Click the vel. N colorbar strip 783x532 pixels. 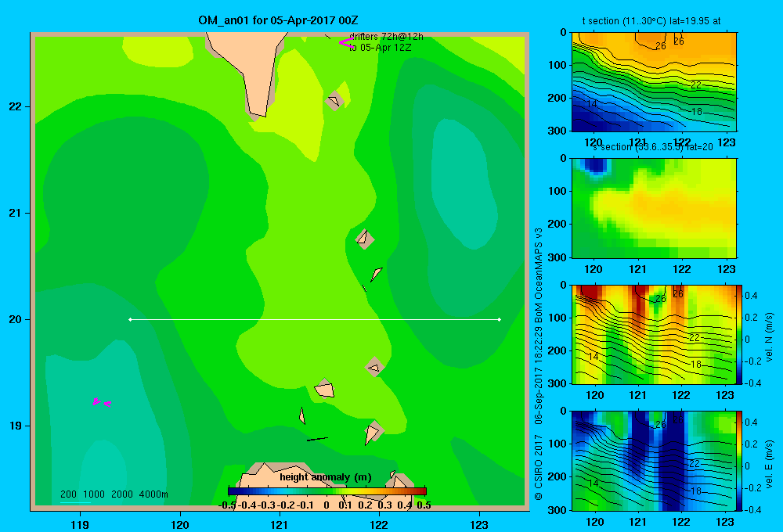tap(739, 334)
